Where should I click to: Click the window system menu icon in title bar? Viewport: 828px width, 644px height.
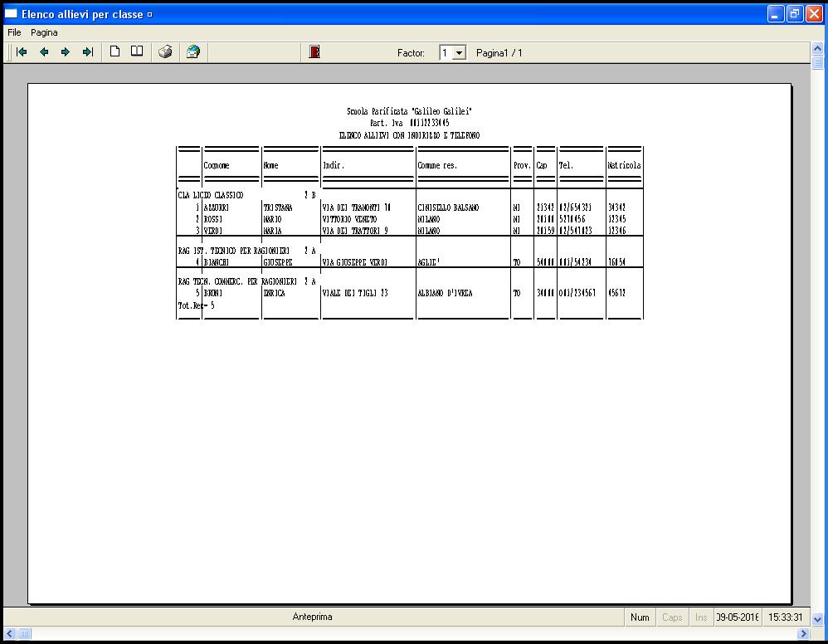click(x=11, y=14)
